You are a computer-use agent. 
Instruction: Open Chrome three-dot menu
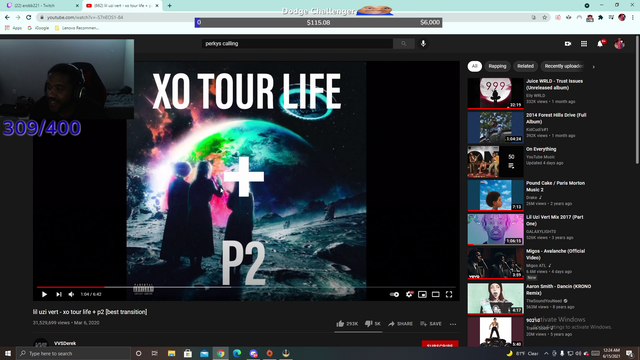point(633,18)
